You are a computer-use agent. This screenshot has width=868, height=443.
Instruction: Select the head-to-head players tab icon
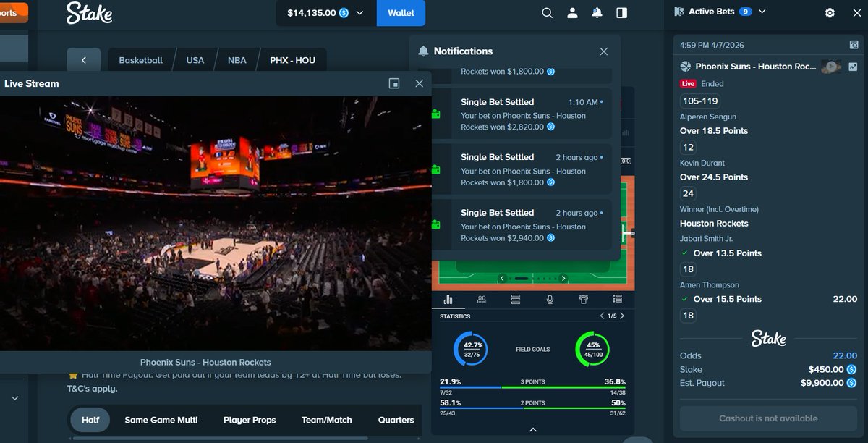point(482,299)
